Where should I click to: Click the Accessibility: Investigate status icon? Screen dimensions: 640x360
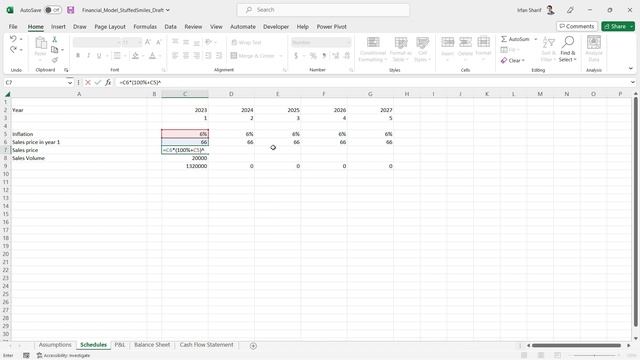[x=63, y=356]
